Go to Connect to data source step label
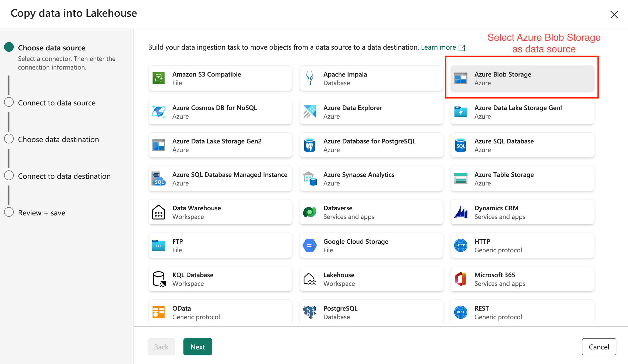This screenshot has width=628, height=364. (x=57, y=103)
